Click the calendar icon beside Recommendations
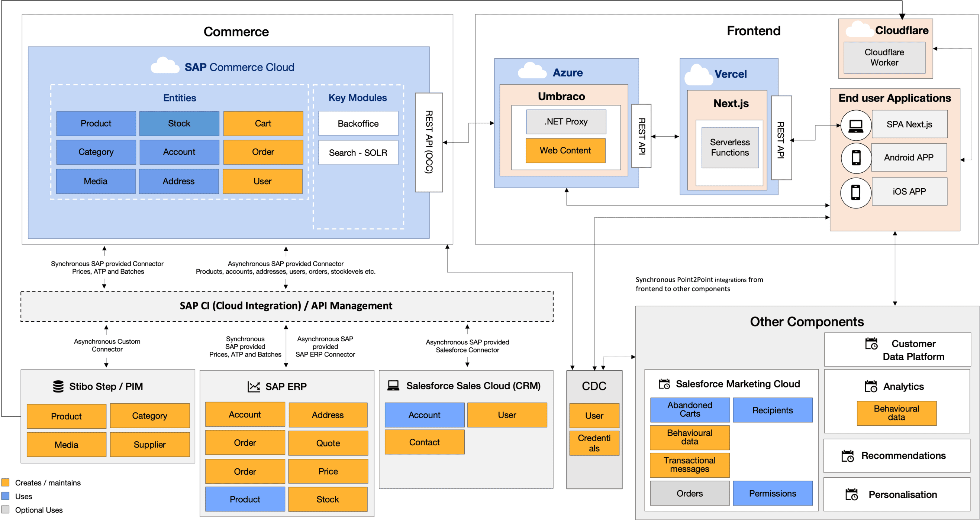 point(848,456)
